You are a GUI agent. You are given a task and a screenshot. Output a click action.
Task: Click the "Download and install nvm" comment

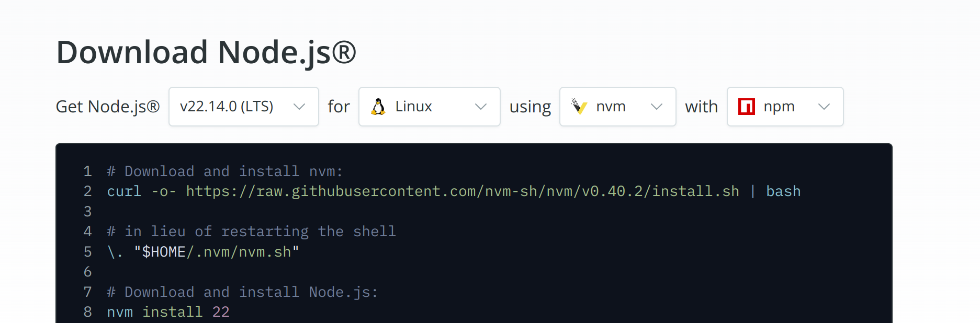pos(225,171)
